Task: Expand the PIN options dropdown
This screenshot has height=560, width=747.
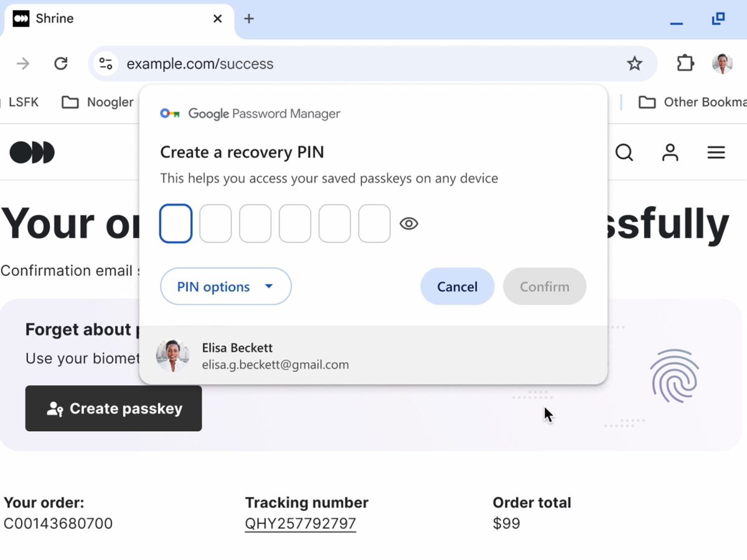Action: tap(225, 287)
